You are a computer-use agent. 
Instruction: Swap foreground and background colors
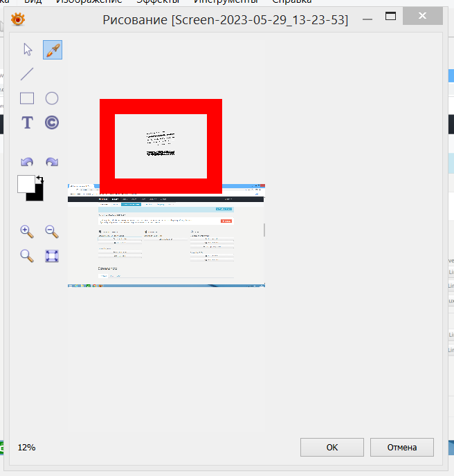pyautogui.click(x=39, y=179)
